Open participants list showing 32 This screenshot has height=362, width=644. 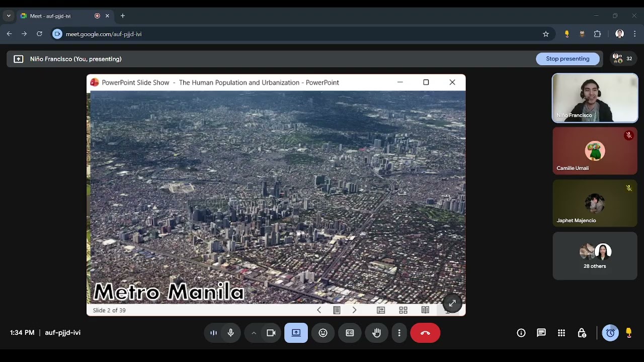pos(623,59)
